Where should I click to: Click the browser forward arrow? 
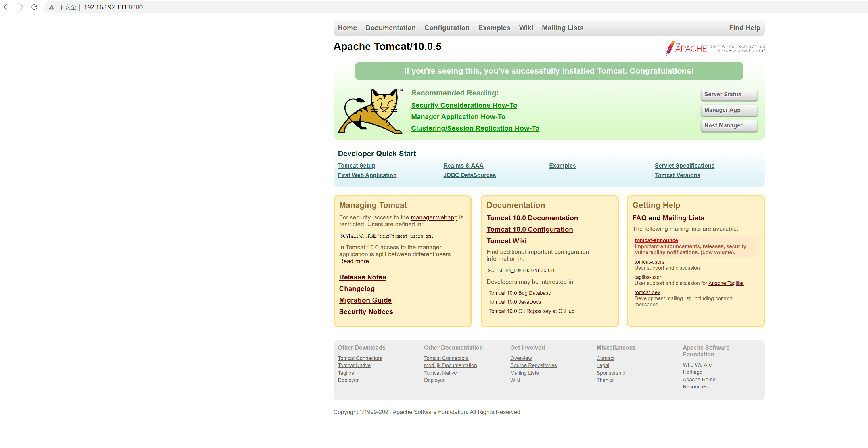[20, 7]
